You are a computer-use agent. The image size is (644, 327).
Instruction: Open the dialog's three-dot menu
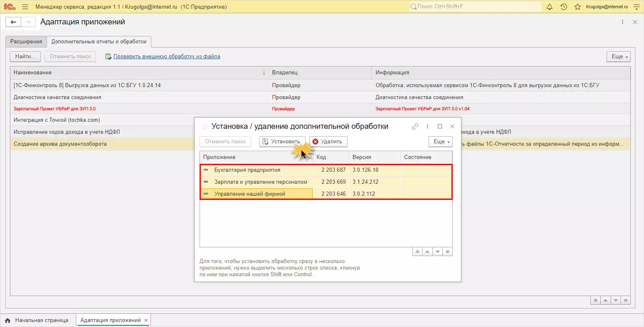pyautogui.click(x=428, y=127)
